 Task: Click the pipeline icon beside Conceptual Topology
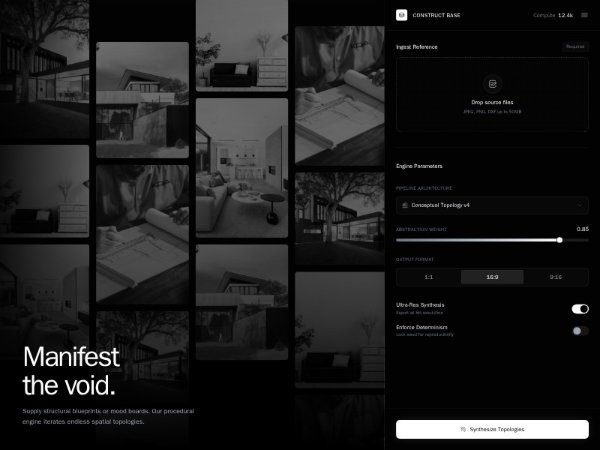[404, 205]
